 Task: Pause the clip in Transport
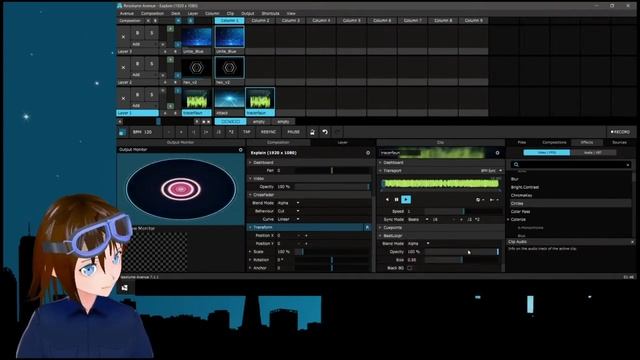396,200
